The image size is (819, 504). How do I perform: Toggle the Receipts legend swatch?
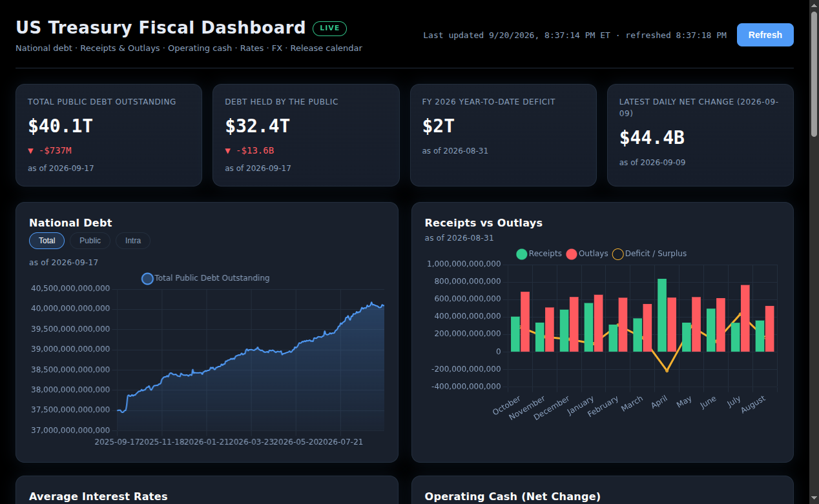[521, 254]
